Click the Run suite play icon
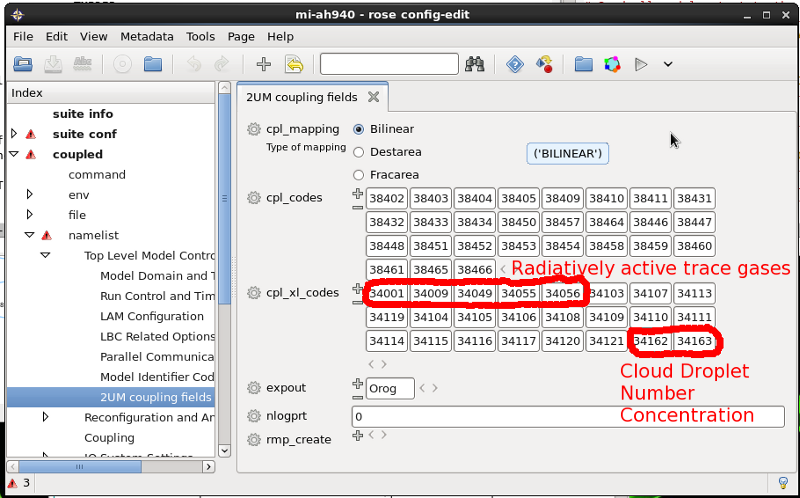The height and width of the screenshot is (498, 800). coord(641,64)
